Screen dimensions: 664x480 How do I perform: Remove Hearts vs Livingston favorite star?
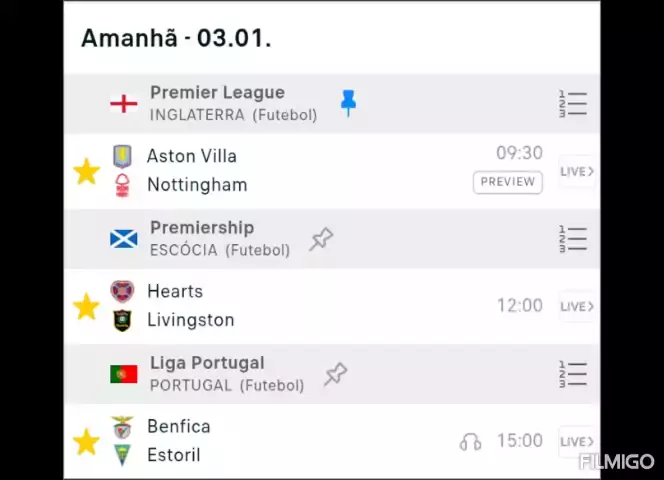pyautogui.click(x=87, y=306)
